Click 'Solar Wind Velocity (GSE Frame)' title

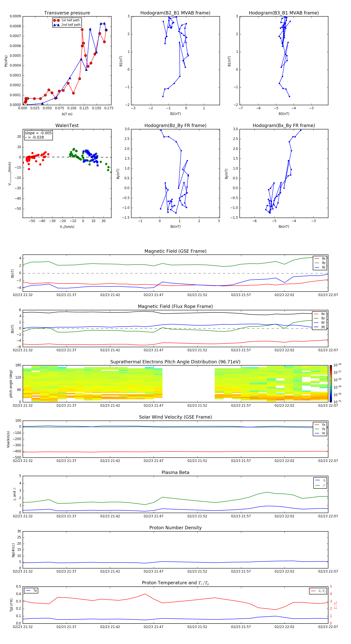(175, 417)
